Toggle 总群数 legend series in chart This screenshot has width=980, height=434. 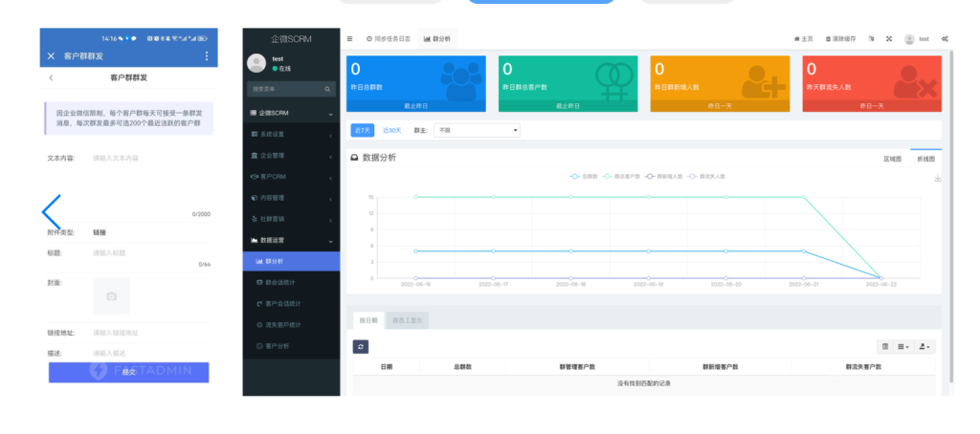583,177
